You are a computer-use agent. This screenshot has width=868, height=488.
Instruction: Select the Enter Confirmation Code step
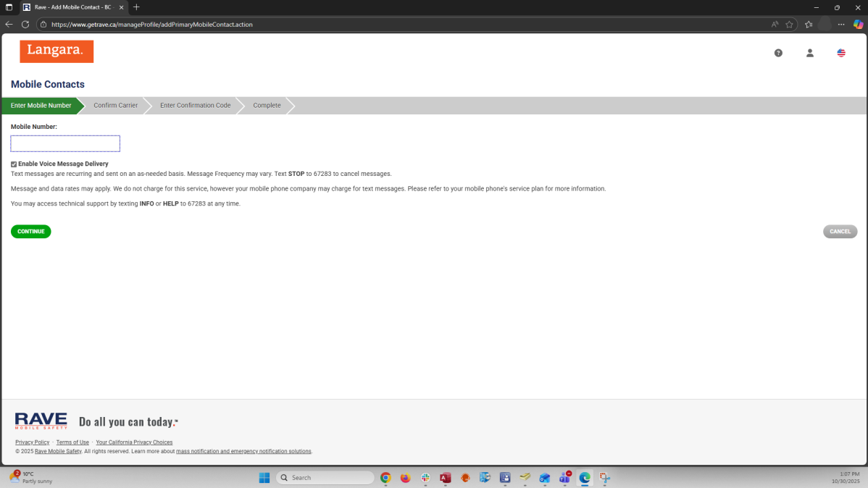click(195, 106)
